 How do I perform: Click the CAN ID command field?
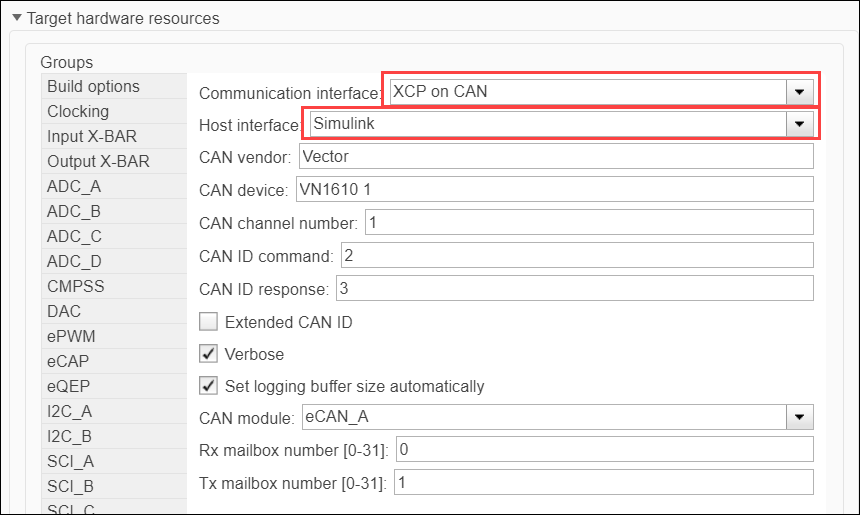pyautogui.click(x=576, y=256)
